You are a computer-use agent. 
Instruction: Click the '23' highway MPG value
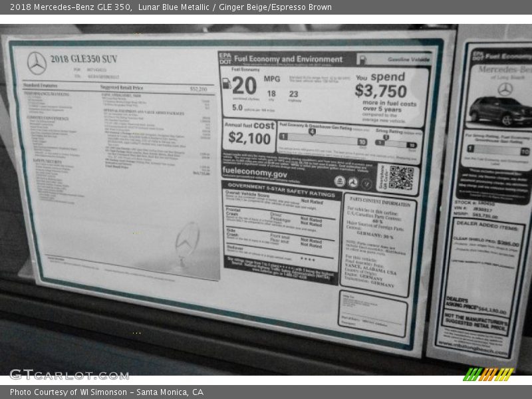pos(293,94)
